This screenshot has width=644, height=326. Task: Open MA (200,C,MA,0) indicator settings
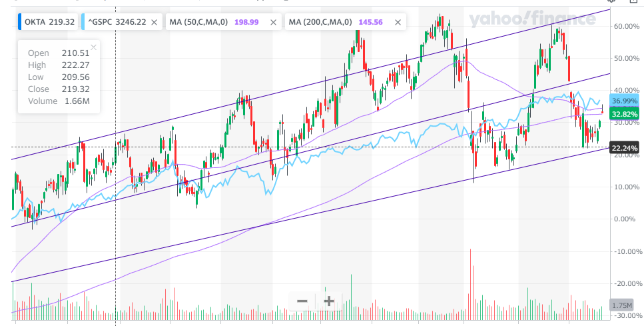pyautogui.click(x=320, y=22)
